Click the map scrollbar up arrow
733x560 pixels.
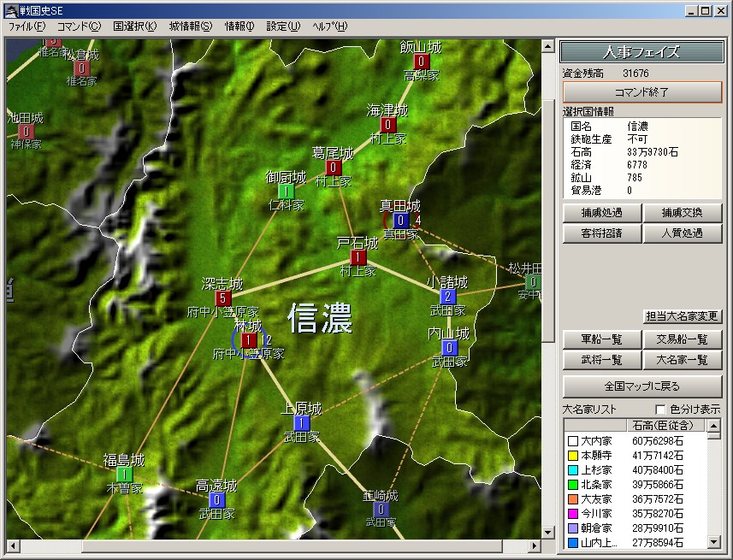(547, 46)
